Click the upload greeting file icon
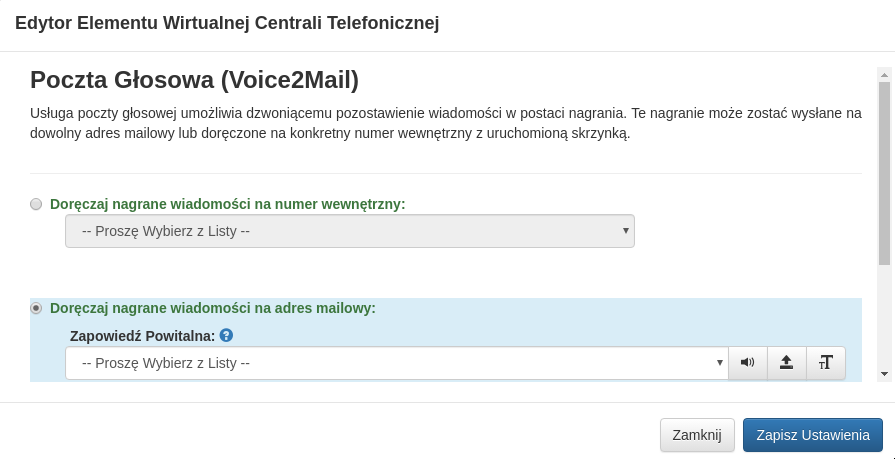The height and width of the screenshot is (459, 895). 786,363
